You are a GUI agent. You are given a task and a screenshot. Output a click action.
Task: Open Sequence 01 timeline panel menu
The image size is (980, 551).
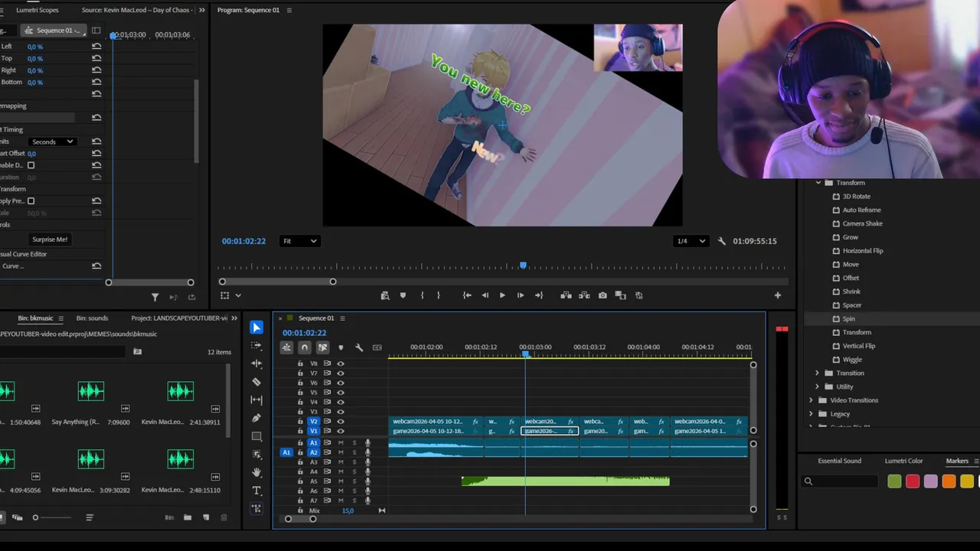(x=342, y=318)
